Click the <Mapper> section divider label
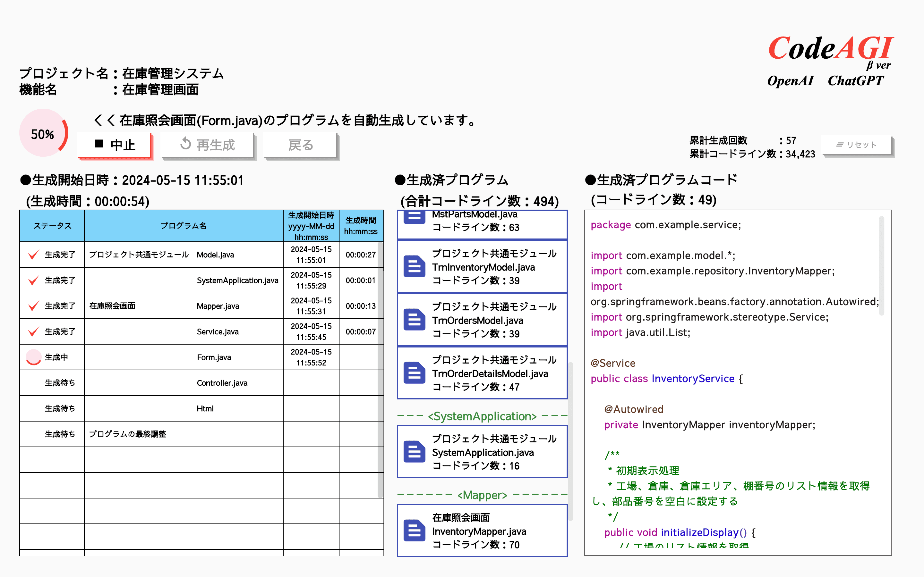Viewport: 924px width, 577px height. tap(482, 495)
